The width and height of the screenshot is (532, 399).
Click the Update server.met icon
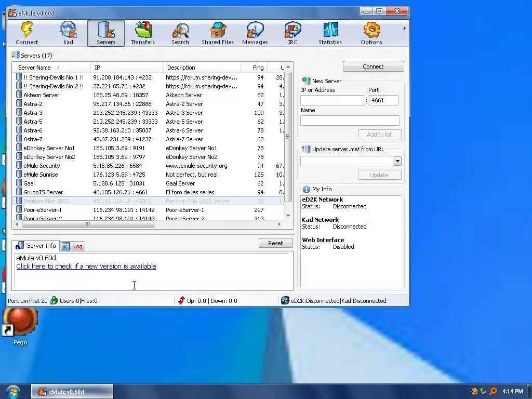click(306, 149)
